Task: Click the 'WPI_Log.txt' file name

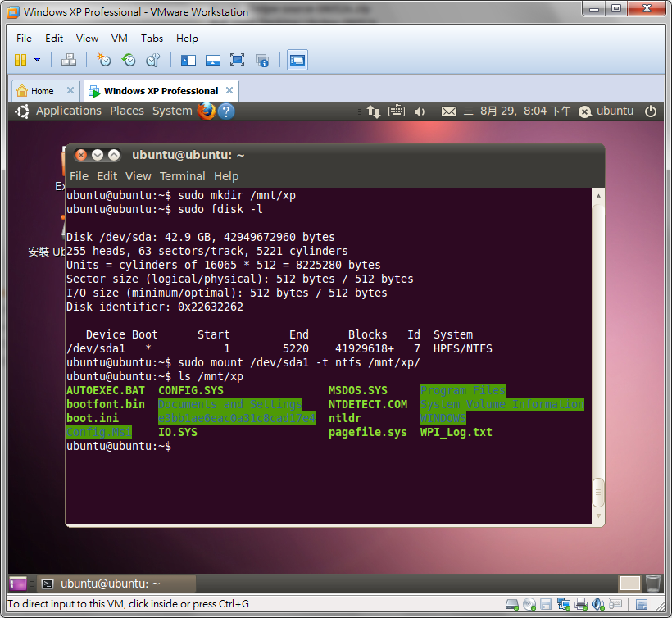Action: pyautogui.click(x=456, y=432)
